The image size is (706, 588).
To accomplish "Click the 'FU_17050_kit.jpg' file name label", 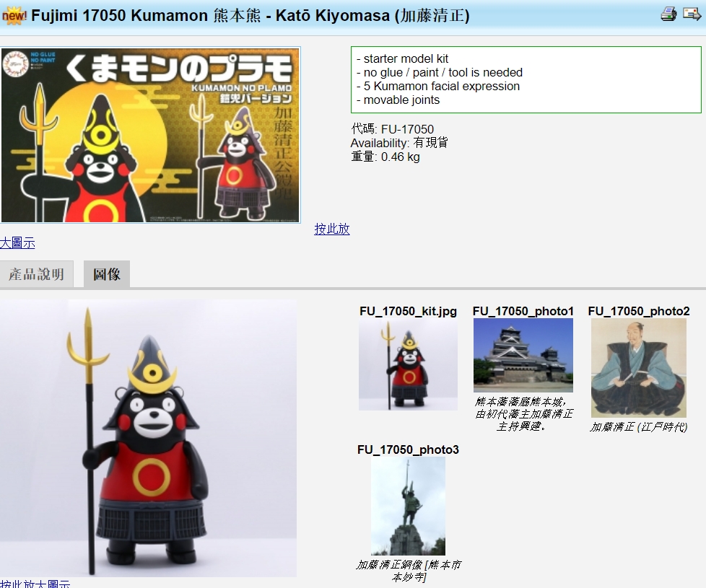I will pos(408,312).
